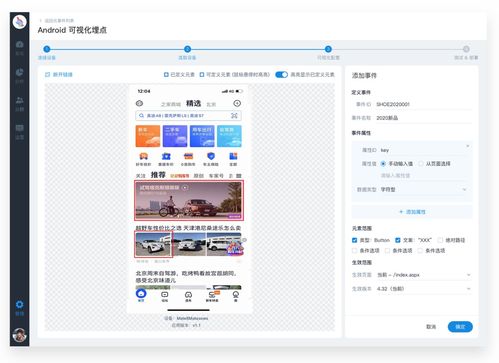Click the 断开链接 disconnect link
This screenshot has width=499, height=363.
pyautogui.click(x=62, y=75)
